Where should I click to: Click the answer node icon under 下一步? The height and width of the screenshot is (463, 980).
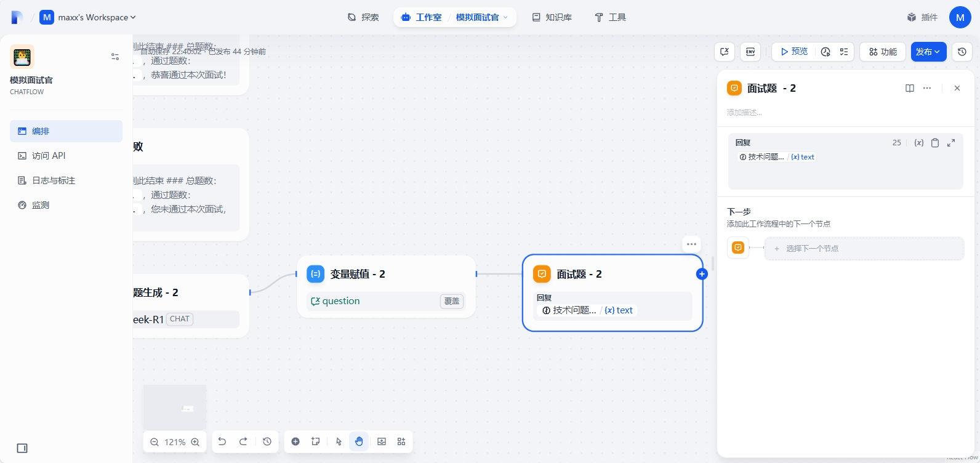[x=738, y=248]
